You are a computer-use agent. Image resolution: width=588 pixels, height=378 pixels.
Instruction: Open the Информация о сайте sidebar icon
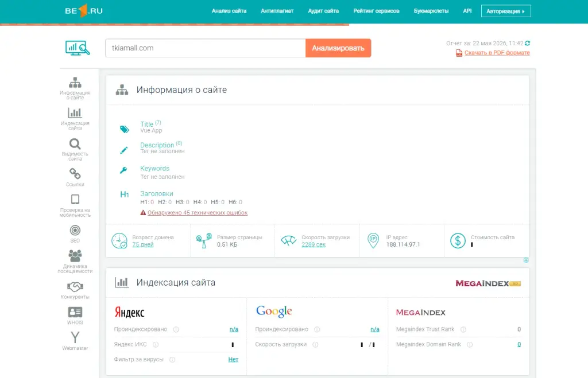75,83
